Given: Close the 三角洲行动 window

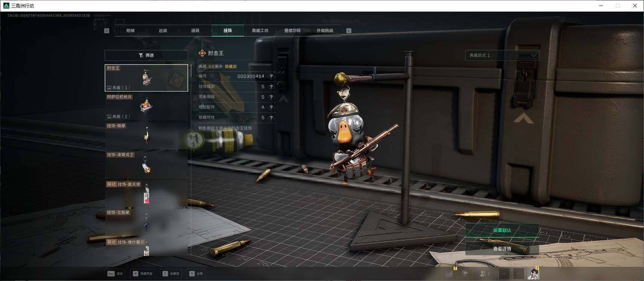Looking at the screenshot, I should pyautogui.click(x=635, y=6).
